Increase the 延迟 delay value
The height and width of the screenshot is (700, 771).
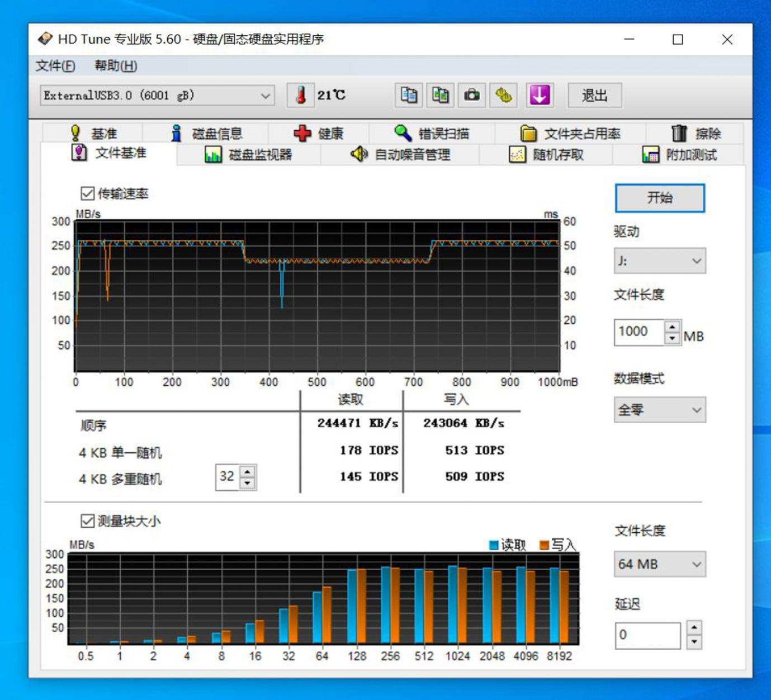[694, 628]
